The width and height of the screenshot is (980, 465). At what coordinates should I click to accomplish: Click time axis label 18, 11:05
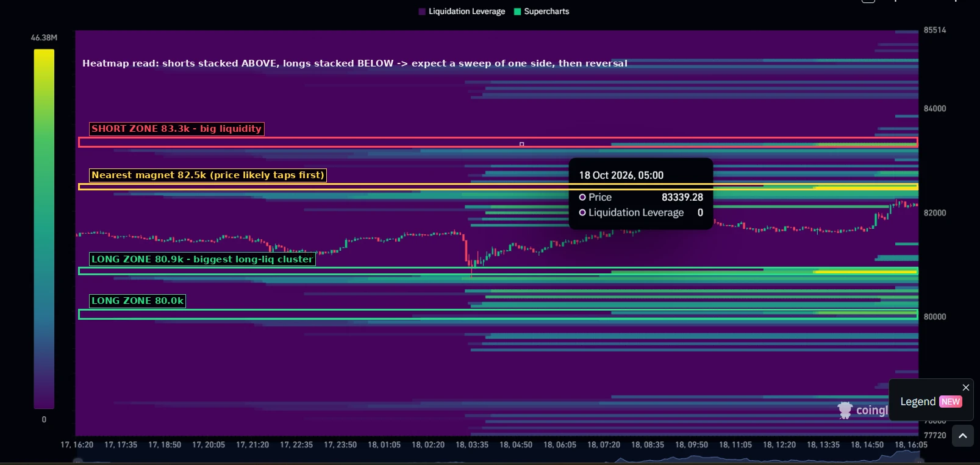[x=735, y=445]
